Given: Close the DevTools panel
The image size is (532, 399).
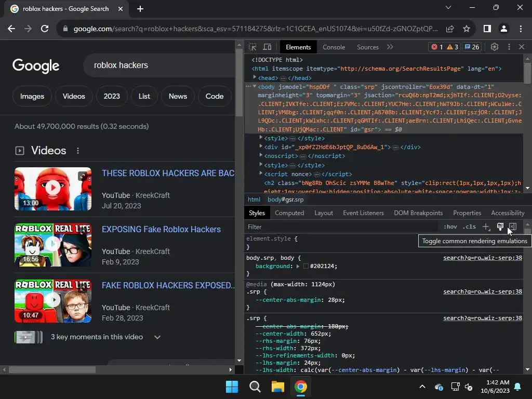Looking at the screenshot, I should coord(522,47).
